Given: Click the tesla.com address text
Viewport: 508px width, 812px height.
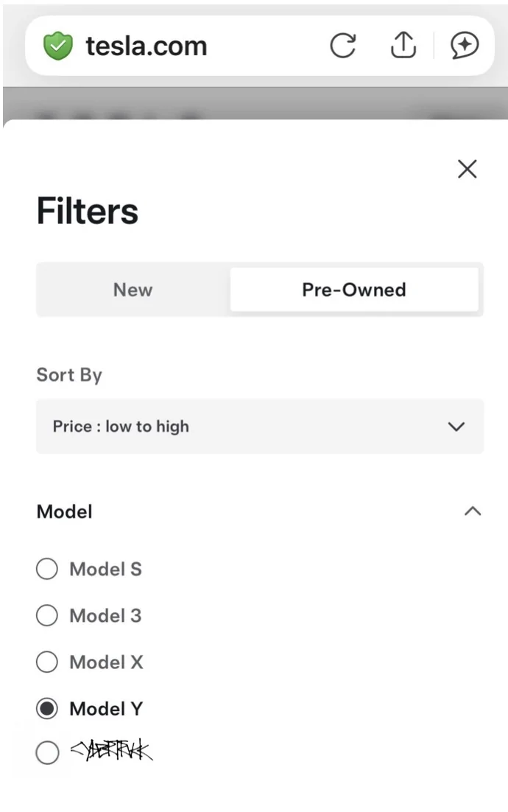Looking at the screenshot, I should 147,46.
